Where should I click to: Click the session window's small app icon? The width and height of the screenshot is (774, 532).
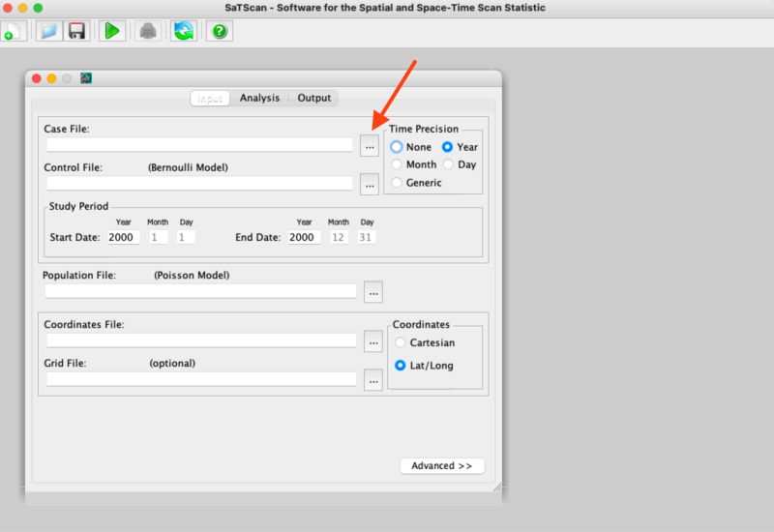86,78
